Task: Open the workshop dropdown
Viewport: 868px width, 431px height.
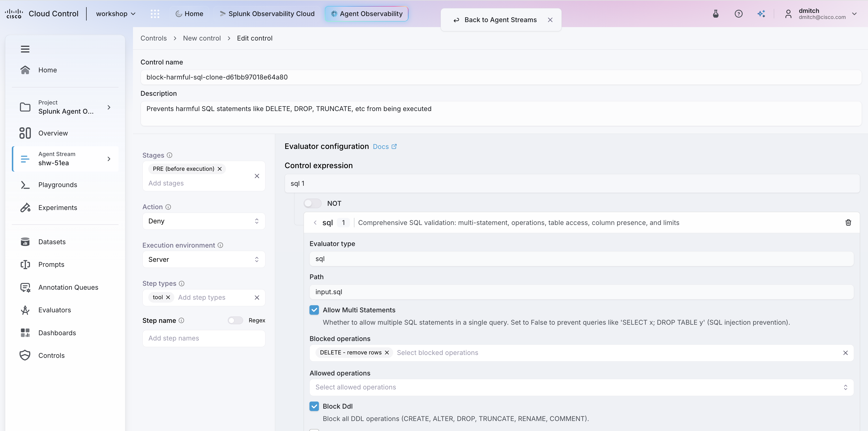Action: click(116, 14)
